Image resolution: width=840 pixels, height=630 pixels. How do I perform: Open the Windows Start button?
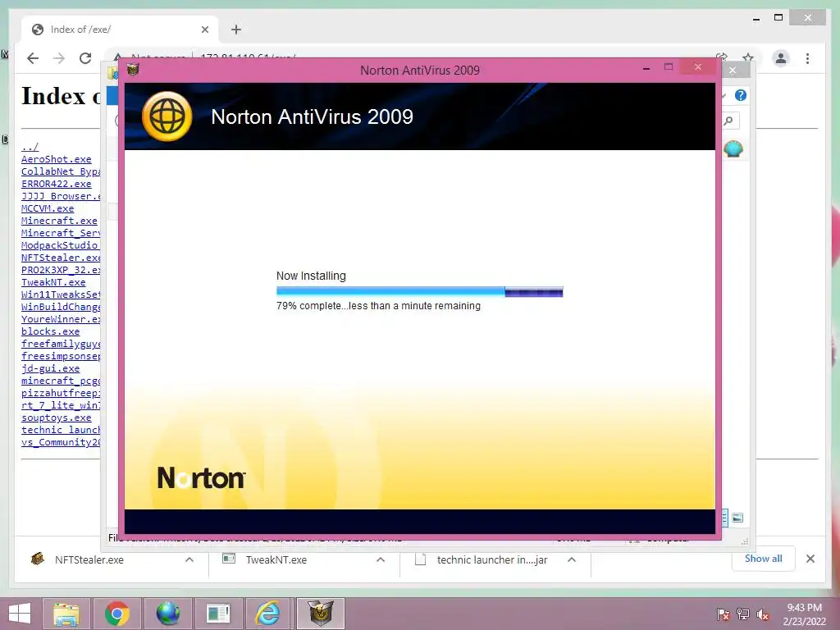point(20,614)
